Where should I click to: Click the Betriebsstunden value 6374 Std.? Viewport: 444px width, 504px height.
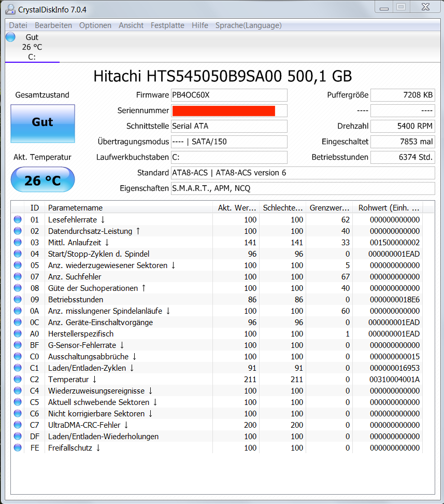point(403,157)
